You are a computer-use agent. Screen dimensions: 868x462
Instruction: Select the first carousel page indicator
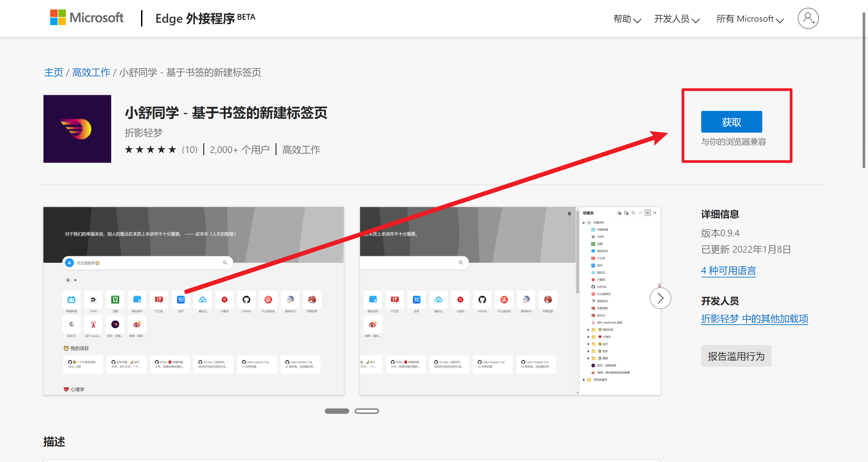(337, 411)
